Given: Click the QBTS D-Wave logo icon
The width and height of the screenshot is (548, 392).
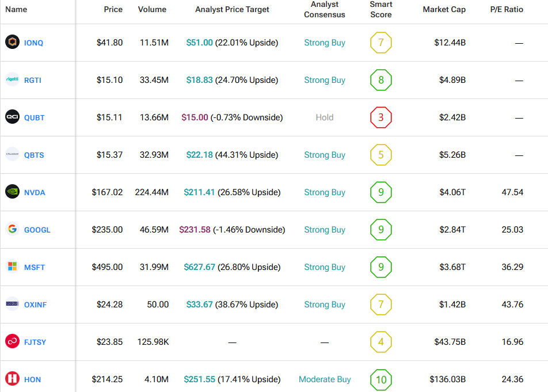Looking at the screenshot, I should click(12, 155).
